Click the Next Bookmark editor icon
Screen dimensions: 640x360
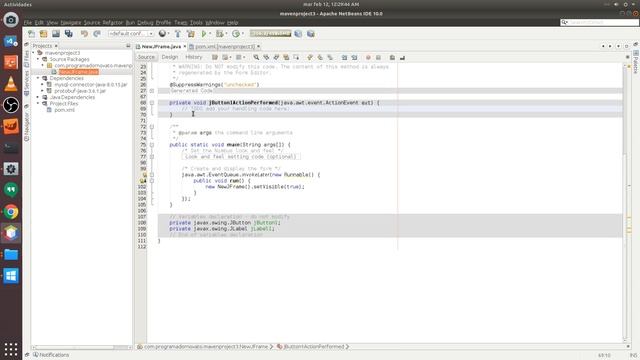[320, 58]
